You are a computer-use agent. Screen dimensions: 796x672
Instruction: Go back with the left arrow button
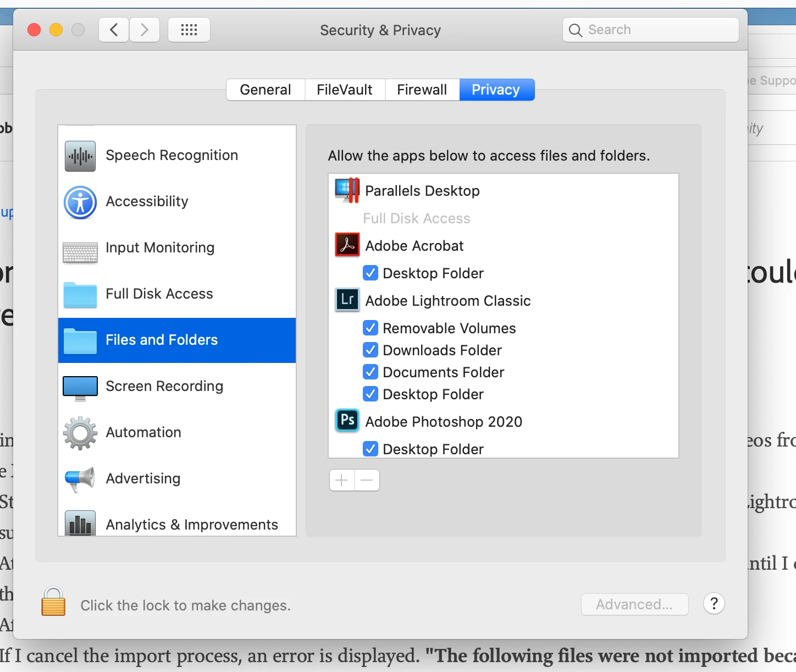(x=114, y=30)
